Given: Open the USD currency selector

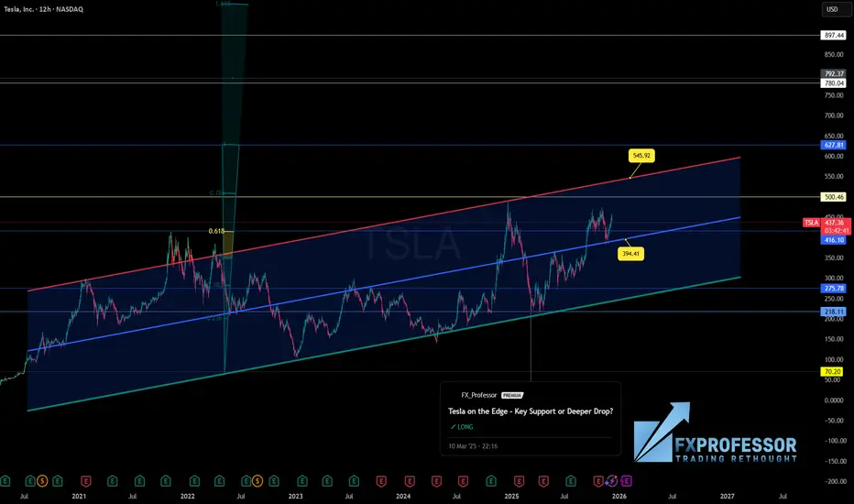Looking at the screenshot, I should (836, 9).
